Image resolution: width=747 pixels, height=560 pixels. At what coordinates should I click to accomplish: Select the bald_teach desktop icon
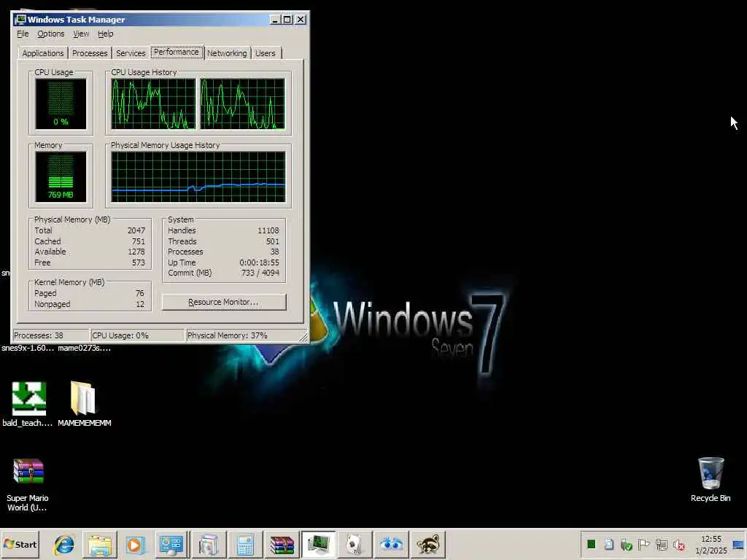tap(28, 403)
